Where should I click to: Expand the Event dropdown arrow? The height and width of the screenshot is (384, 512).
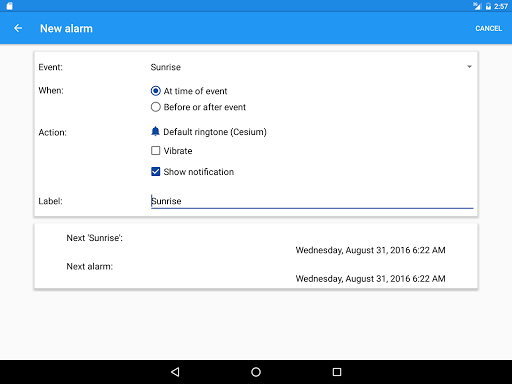(469, 67)
